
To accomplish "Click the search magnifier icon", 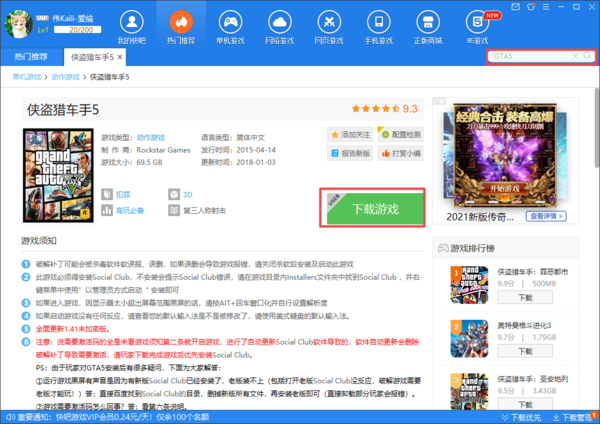I will (587, 56).
